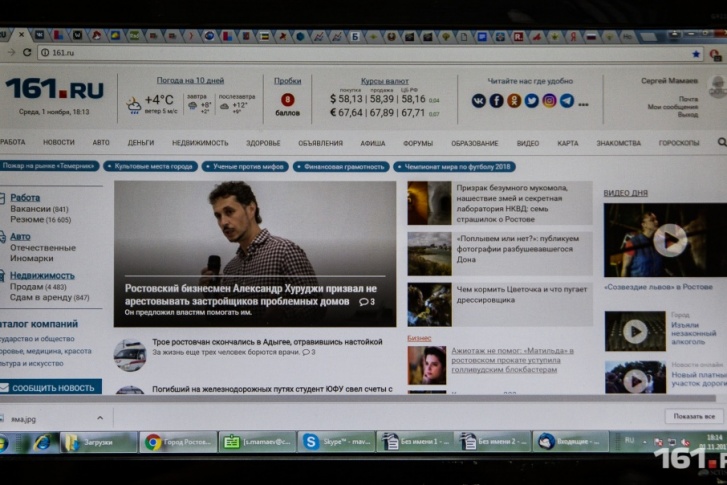727x485 pixels.
Task: Open the VK social network icon
Action: [478, 101]
